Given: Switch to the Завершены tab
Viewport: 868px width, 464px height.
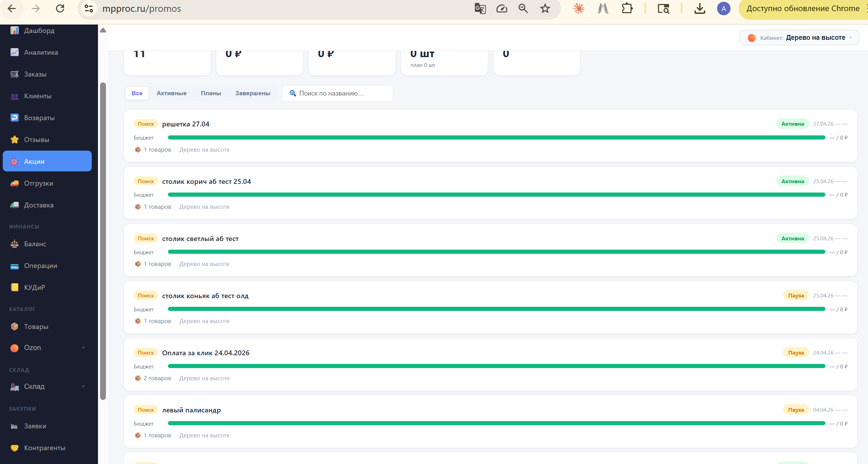Looking at the screenshot, I should coord(253,93).
